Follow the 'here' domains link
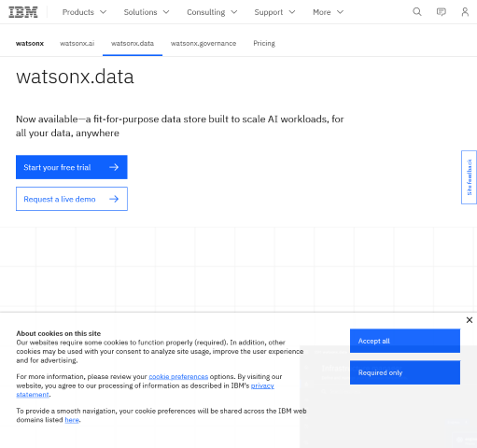This screenshot has width=477, height=448. [72, 420]
